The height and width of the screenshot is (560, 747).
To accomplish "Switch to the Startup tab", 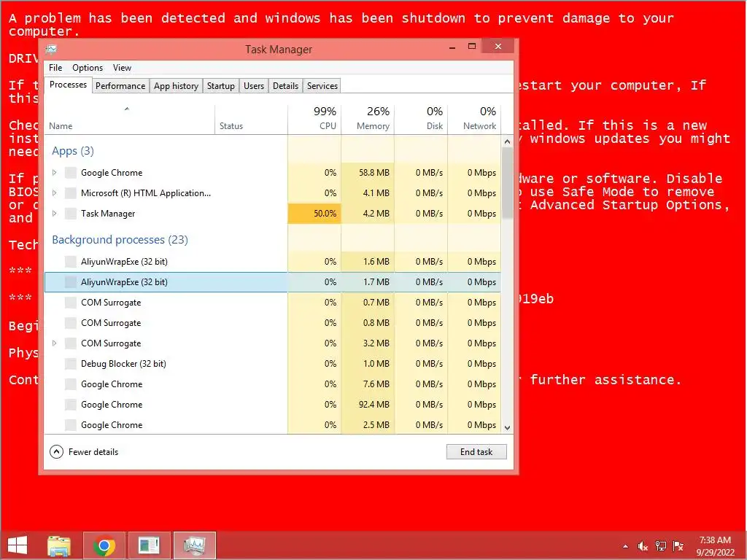I will pyautogui.click(x=220, y=86).
